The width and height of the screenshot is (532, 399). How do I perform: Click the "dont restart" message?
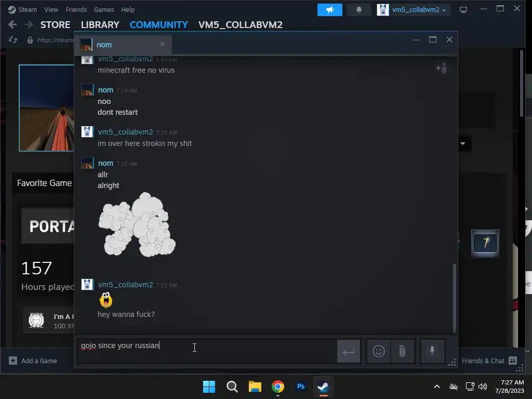coord(118,112)
